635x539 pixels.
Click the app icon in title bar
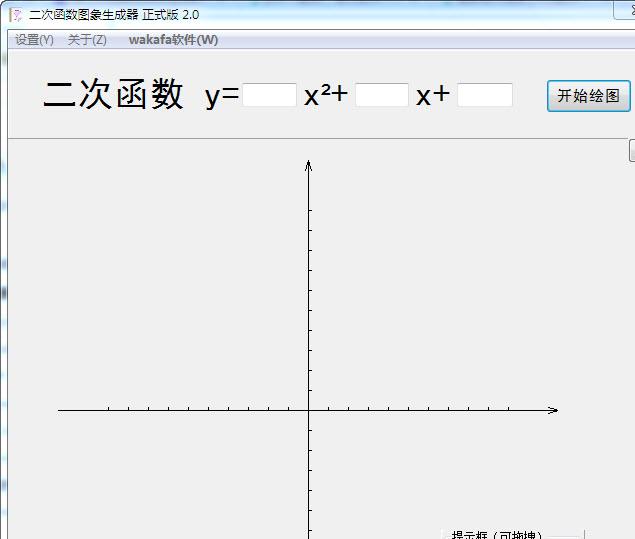[17, 15]
